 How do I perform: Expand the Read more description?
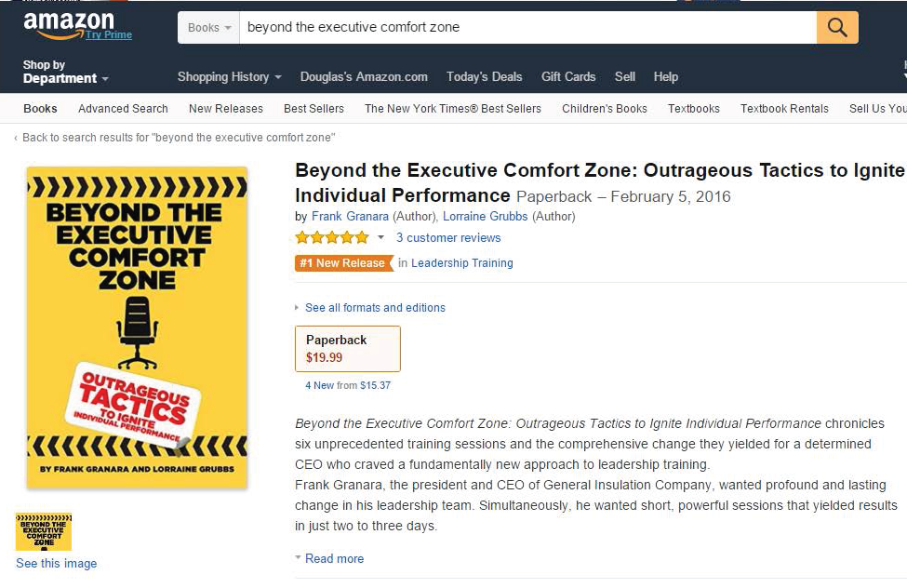pyautogui.click(x=334, y=558)
